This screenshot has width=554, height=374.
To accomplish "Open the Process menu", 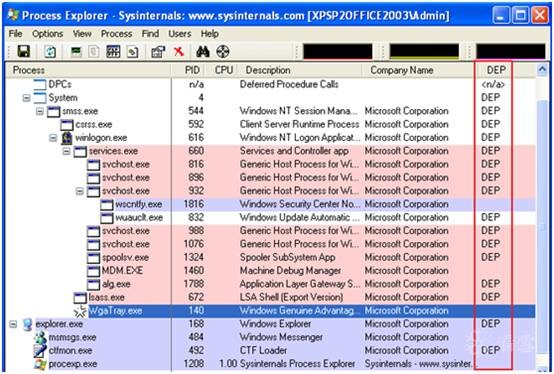I will tap(116, 34).
